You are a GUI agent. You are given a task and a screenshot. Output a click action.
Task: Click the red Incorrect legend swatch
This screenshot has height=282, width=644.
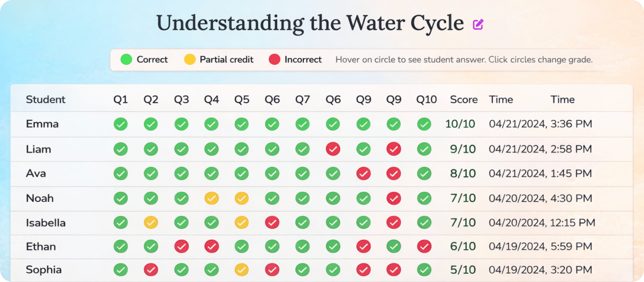click(274, 60)
